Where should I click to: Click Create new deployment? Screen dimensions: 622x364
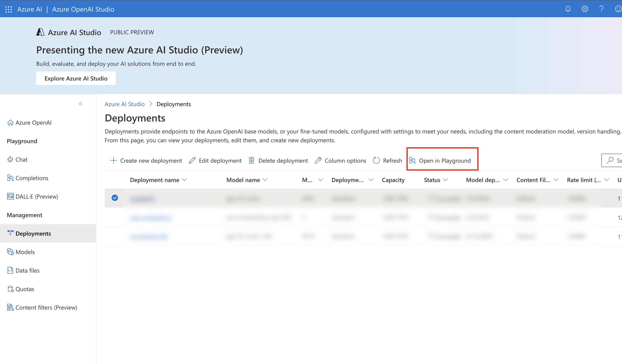click(146, 161)
